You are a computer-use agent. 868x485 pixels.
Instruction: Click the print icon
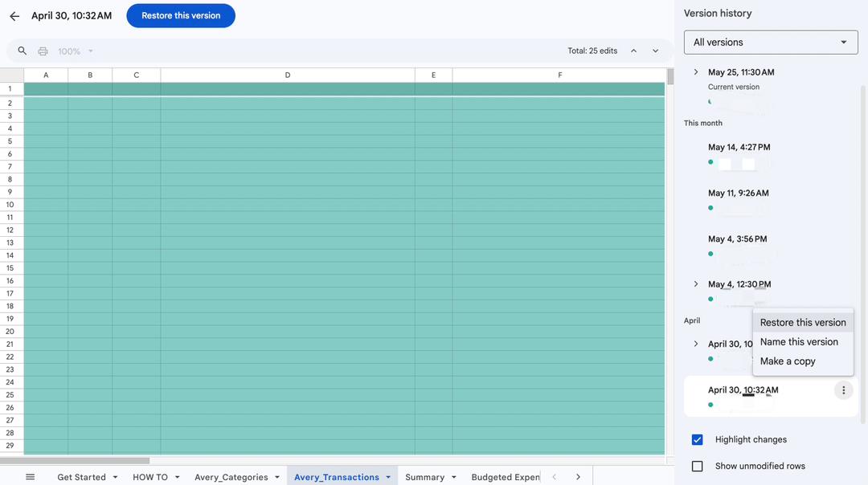click(x=43, y=51)
